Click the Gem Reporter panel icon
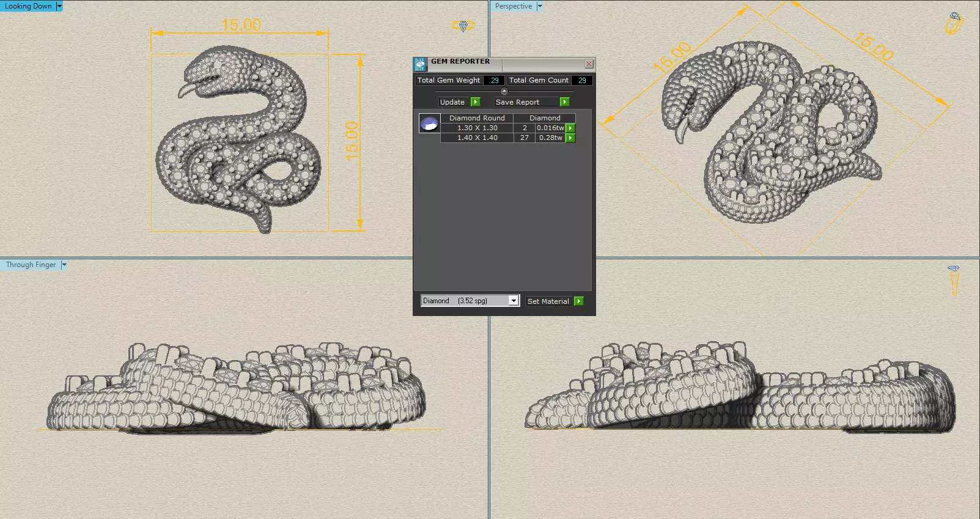The image size is (980, 519). (x=420, y=64)
